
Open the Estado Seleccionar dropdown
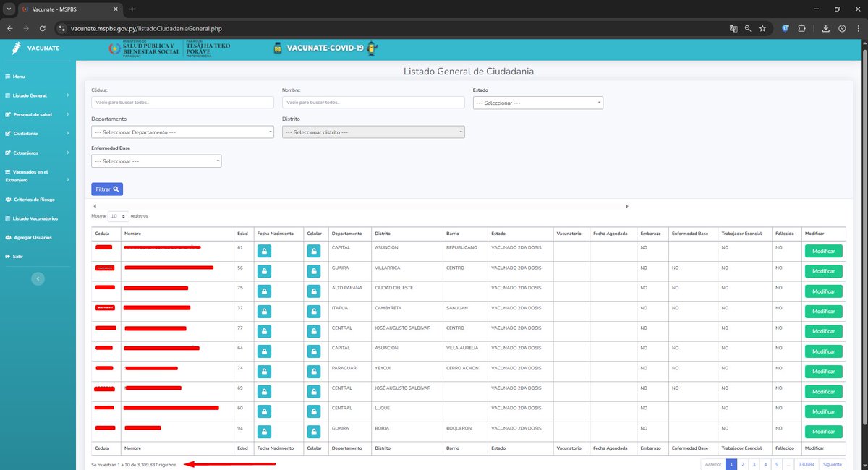(537, 103)
